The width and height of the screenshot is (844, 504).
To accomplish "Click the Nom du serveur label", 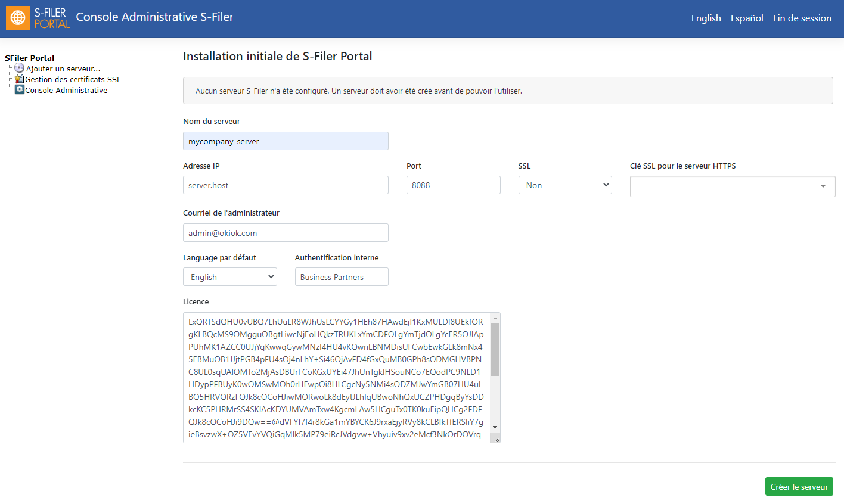I will click(x=212, y=121).
